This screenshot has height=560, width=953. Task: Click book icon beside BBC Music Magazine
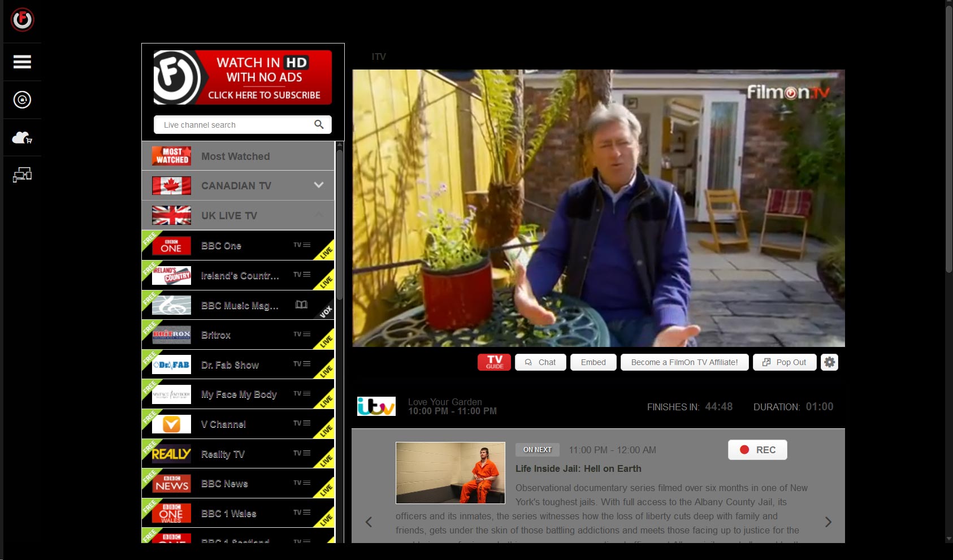click(301, 305)
